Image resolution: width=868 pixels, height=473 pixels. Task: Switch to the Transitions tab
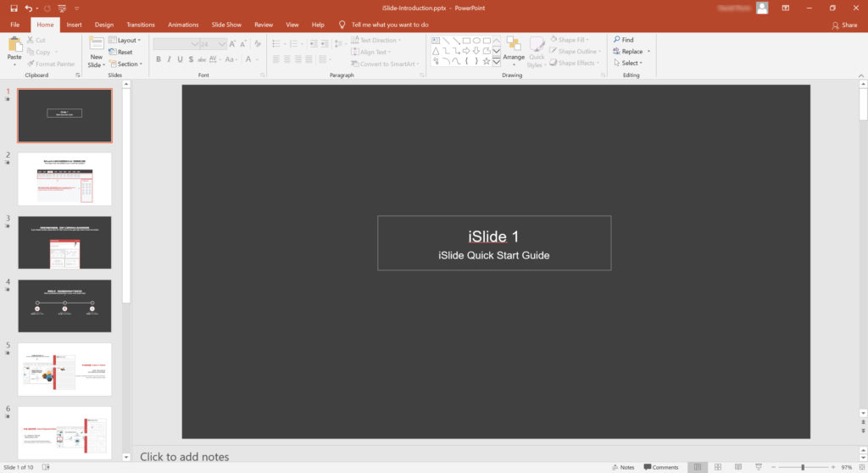point(140,25)
